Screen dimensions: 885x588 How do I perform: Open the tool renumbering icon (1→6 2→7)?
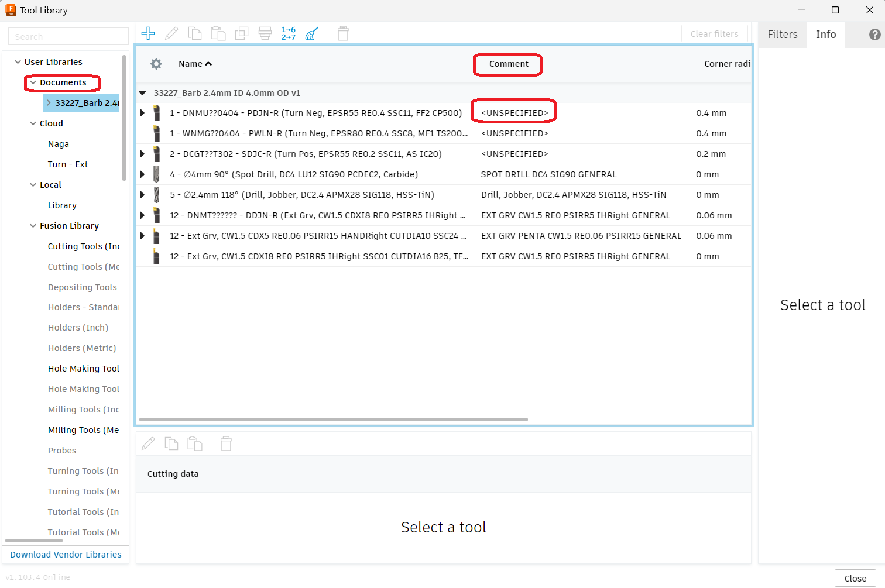pos(289,33)
